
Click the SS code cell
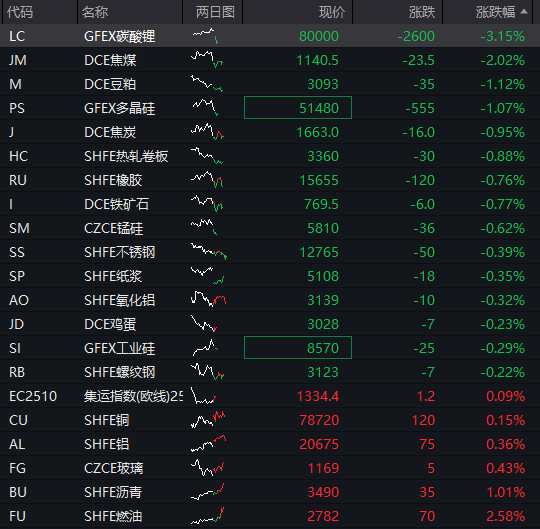click(17, 252)
